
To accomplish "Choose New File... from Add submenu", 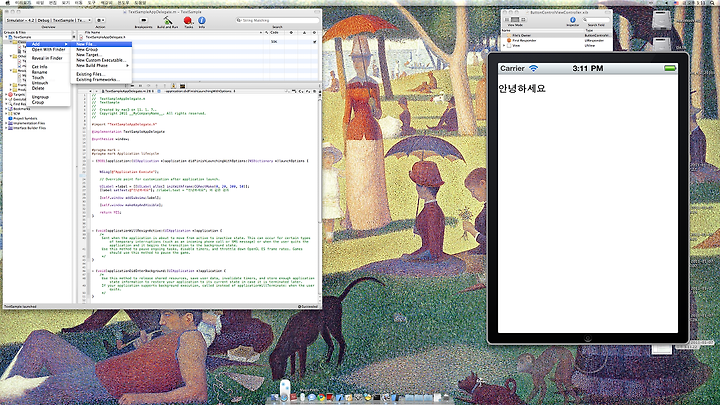I will point(101,44).
